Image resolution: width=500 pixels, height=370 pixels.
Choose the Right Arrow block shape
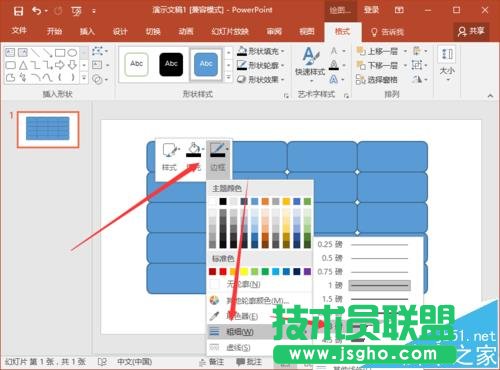60,65
